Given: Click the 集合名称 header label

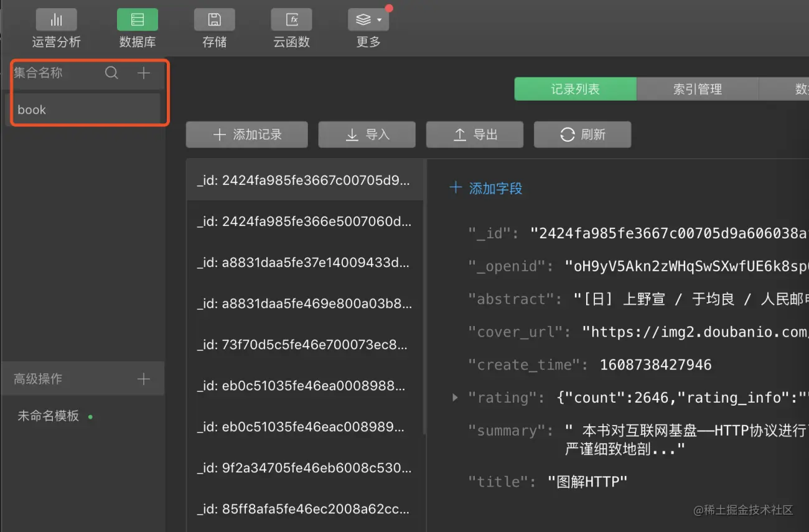Looking at the screenshot, I should pyautogui.click(x=38, y=73).
